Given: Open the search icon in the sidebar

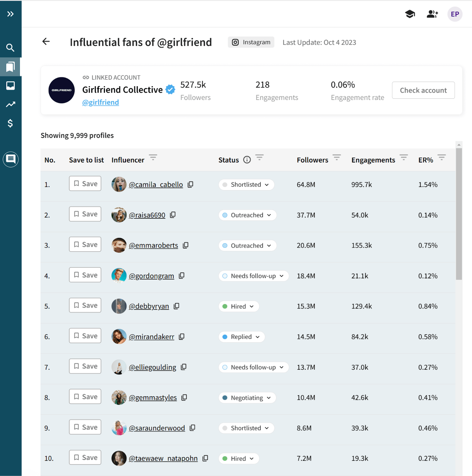Looking at the screenshot, I should click(x=10, y=48).
